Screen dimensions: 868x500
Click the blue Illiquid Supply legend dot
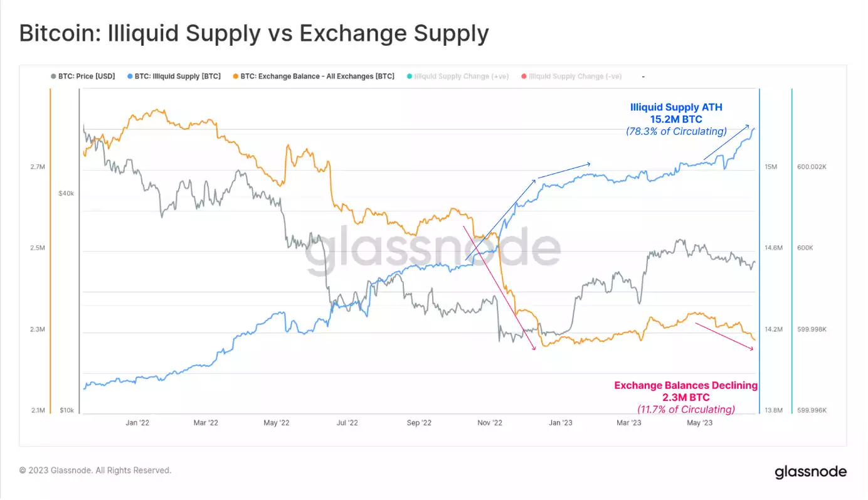coord(130,77)
